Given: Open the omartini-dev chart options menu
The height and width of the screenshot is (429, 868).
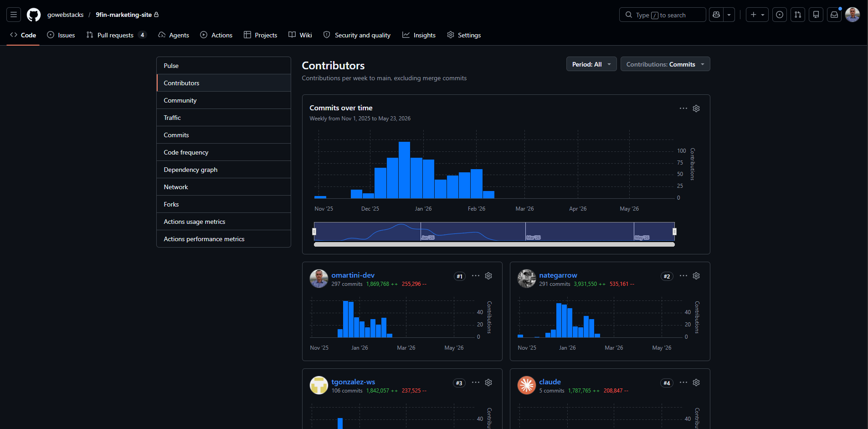Looking at the screenshot, I should click(x=476, y=276).
